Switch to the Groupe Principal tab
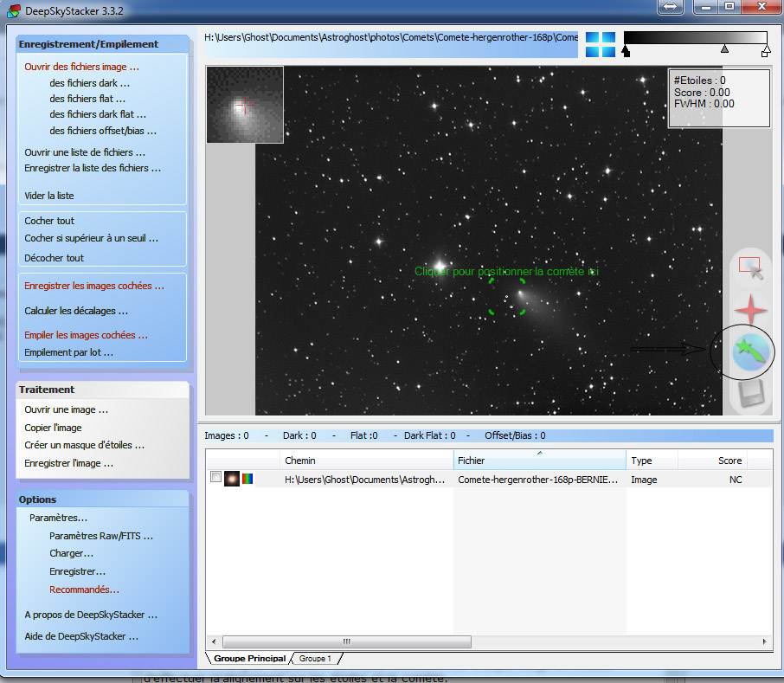784x683 pixels. tap(249, 659)
